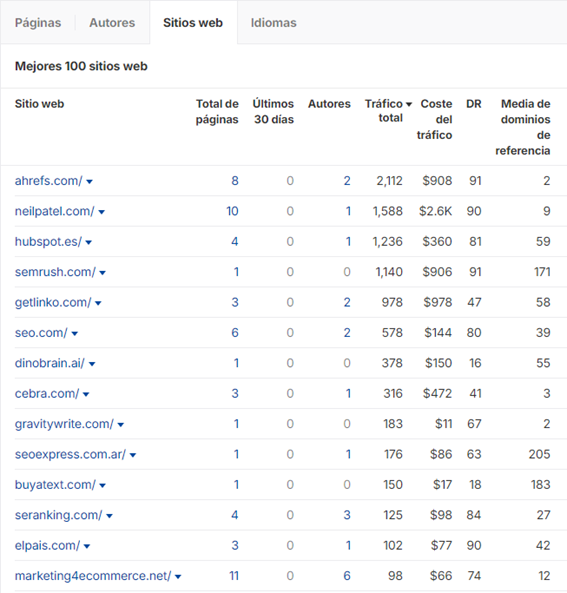Viewport: 567px width, 593px height.
Task: Open the seoexpress.com.ar/ site link
Action: 70,454
